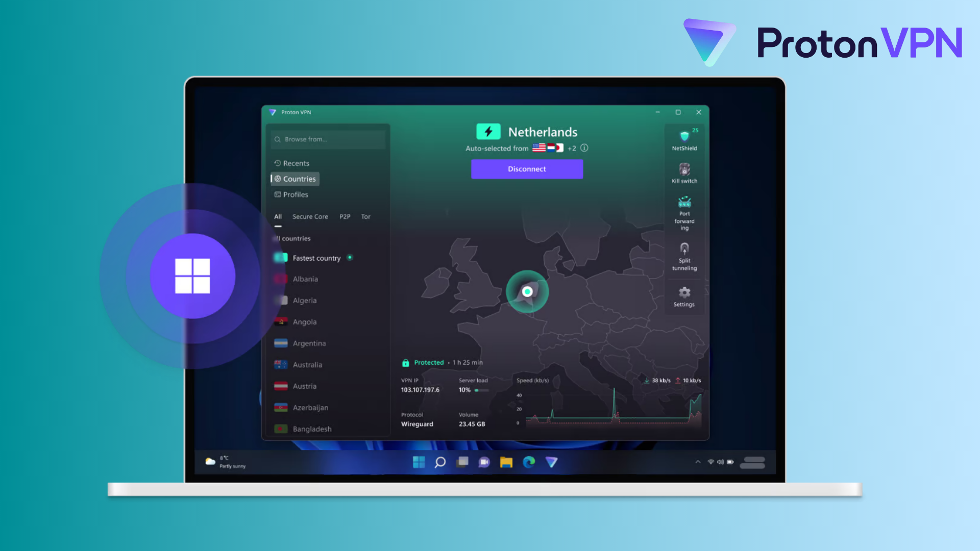Click the volume tray icon

(720, 462)
